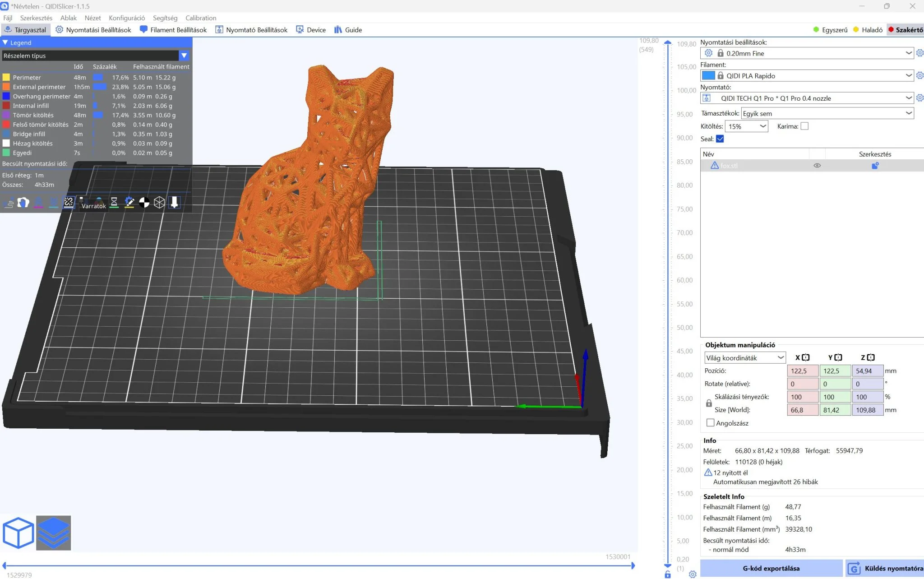Viewport: 924px width, 579px height.
Task: Click the hourglass tool changes icon
Action: tap(114, 203)
